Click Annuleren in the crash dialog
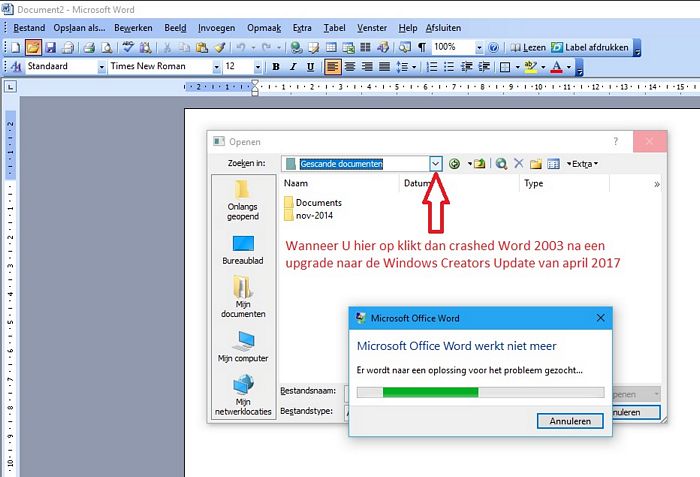The image size is (700, 477). pyautogui.click(x=570, y=421)
